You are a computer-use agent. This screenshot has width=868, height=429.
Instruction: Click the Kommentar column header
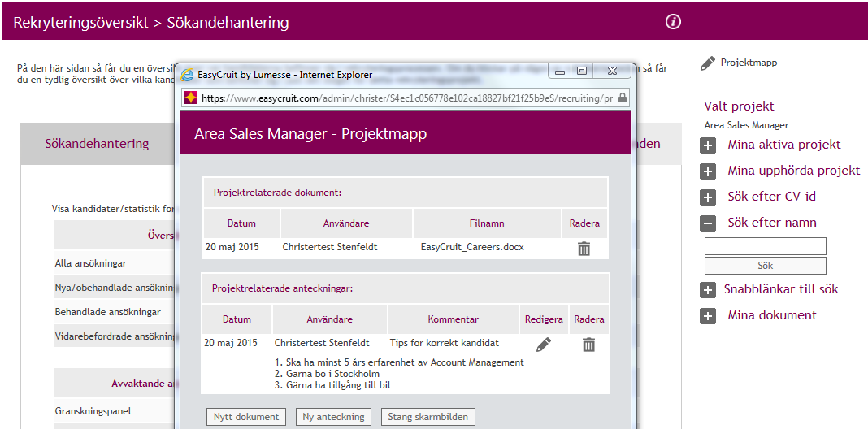(453, 319)
